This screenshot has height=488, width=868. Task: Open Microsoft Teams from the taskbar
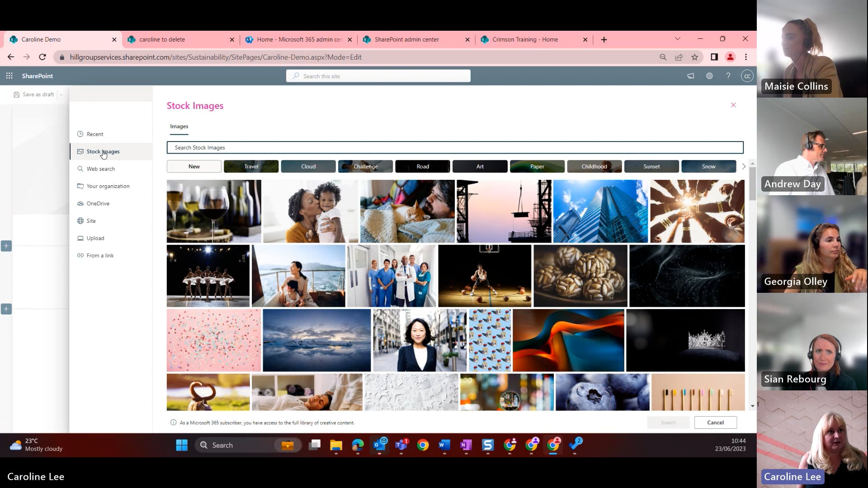pyautogui.click(x=401, y=445)
